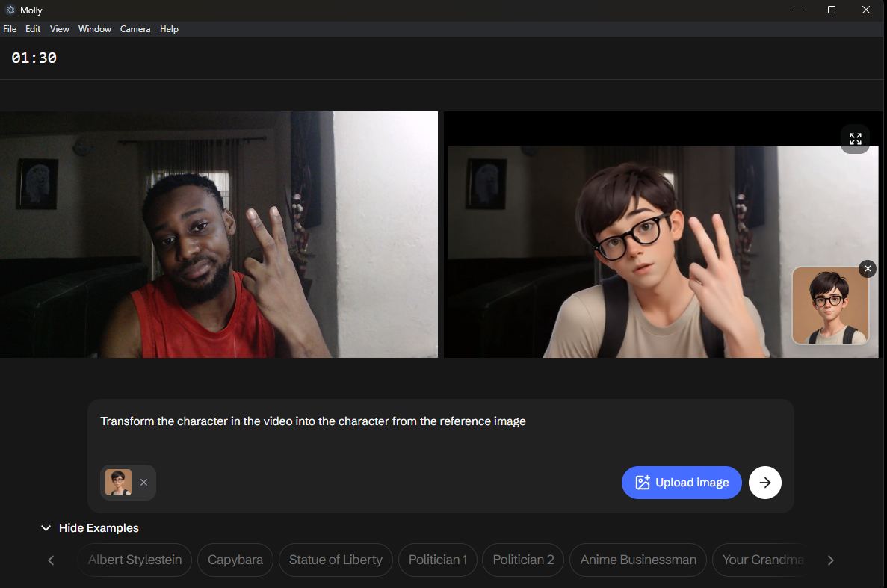This screenshot has width=887, height=588.
Task: Pick the Statue of Liberty example
Action: [x=336, y=560]
